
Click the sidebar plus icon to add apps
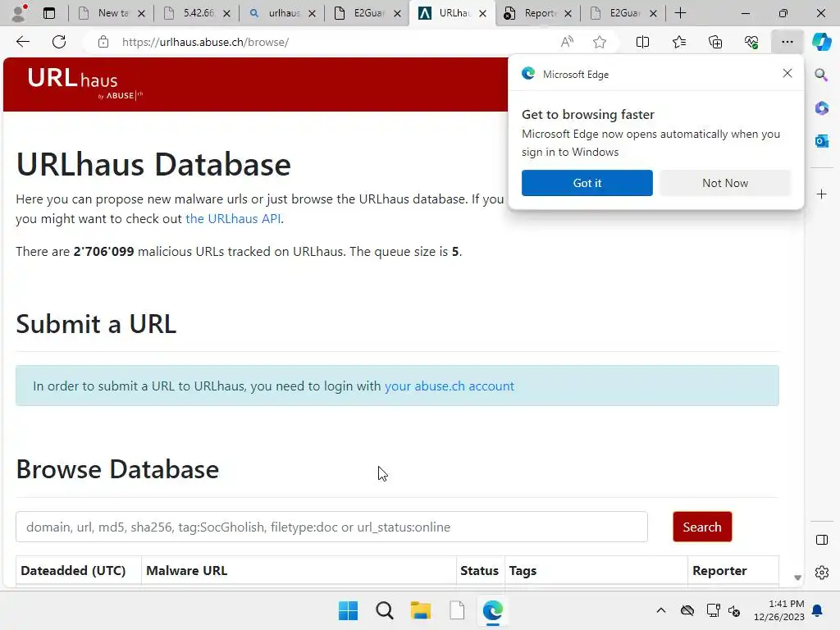click(821, 194)
